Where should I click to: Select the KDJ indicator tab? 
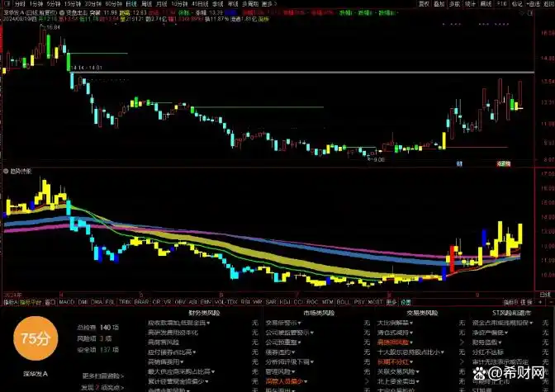pyautogui.click(x=284, y=302)
